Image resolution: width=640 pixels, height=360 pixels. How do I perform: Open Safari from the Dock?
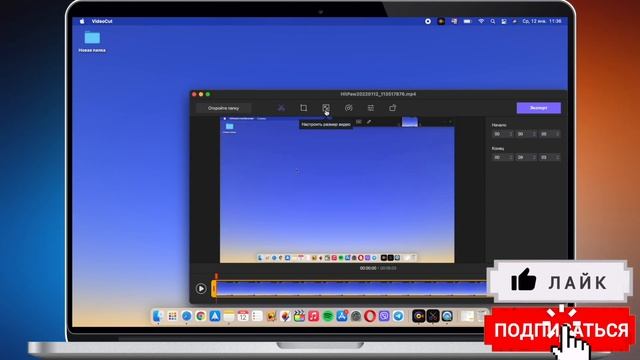click(187, 316)
